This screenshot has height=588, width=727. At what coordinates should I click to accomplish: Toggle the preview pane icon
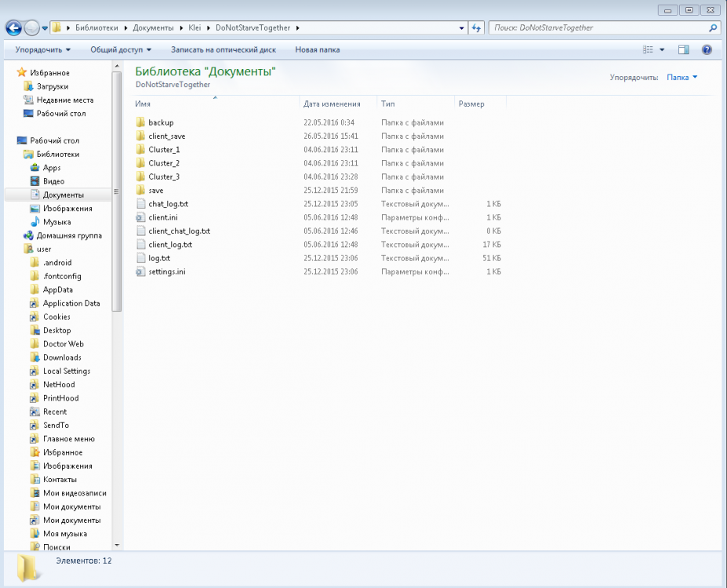pos(683,49)
